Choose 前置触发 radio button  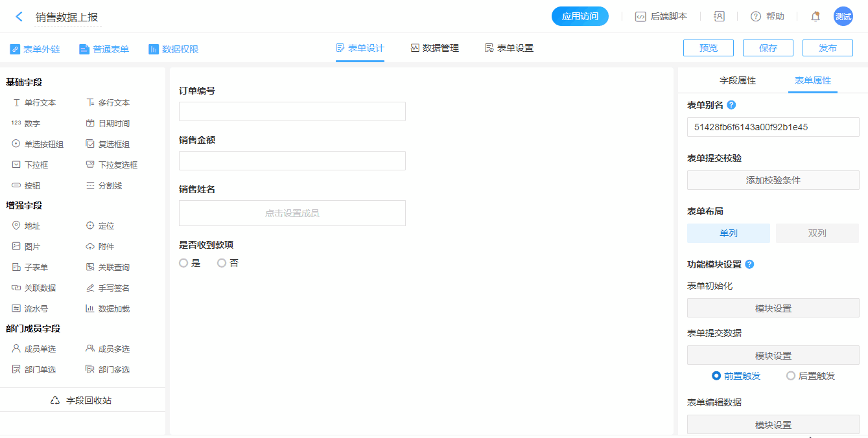[x=716, y=376]
